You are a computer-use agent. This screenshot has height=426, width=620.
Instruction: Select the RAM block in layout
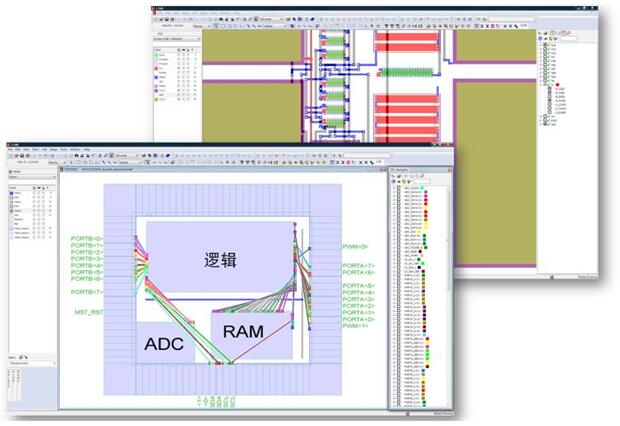pos(252,335)
